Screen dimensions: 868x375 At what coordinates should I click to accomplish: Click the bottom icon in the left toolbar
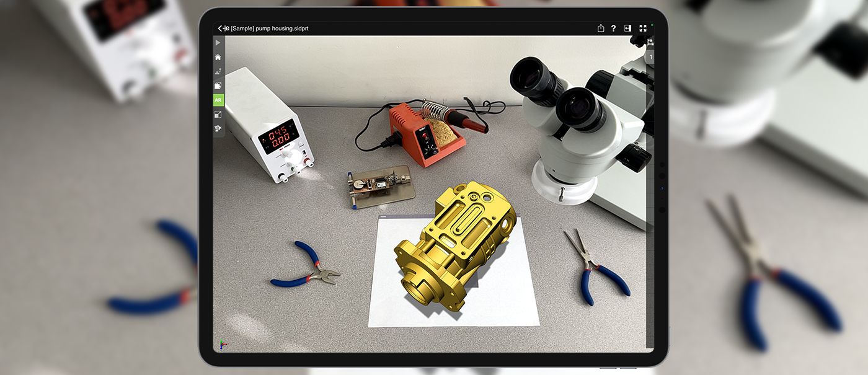(x=218, y=128)
